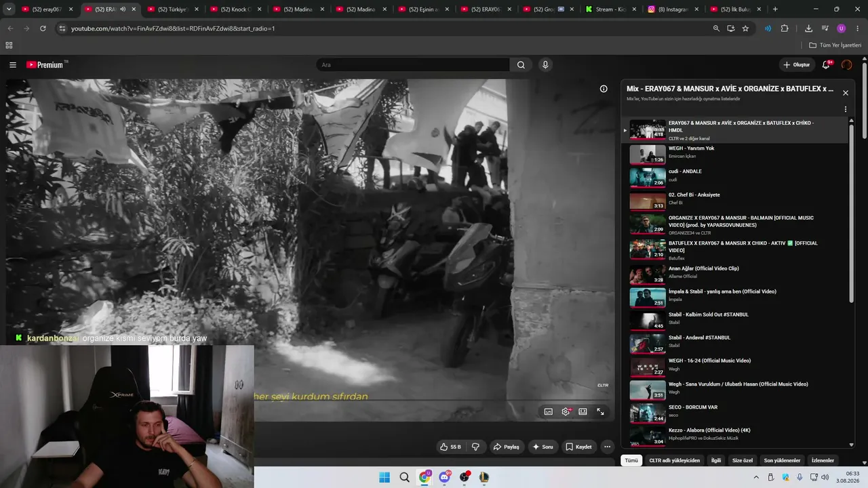Open the Tüm Yer İşaretleri bookmarks folder
This screenshot has height=488, width=868.
click(x=835, y=45)
